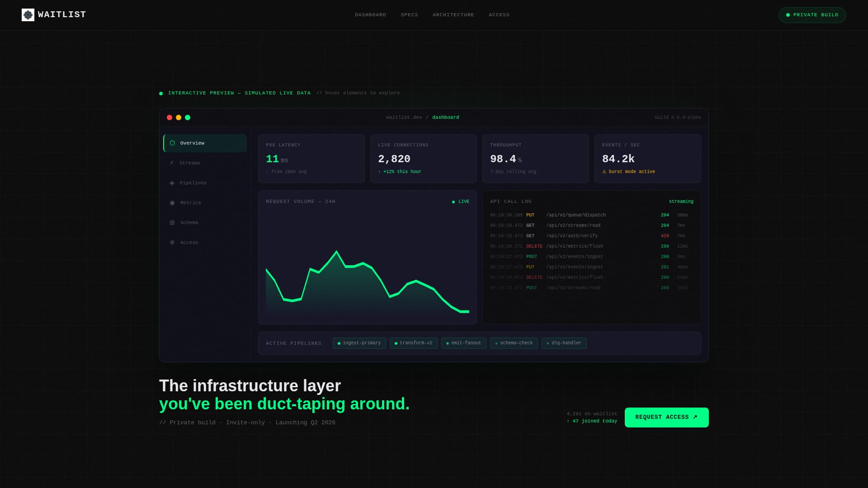Click the Interactive Preview banner text
This screenshot has height=488, width=868.
coord(239,94)
